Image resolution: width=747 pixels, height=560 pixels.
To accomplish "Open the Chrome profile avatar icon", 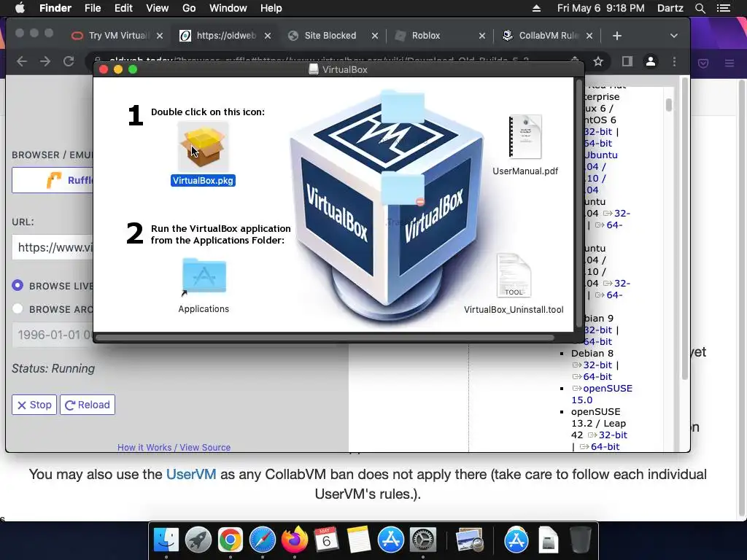I will pyautogui.click(x=651, y=61).
